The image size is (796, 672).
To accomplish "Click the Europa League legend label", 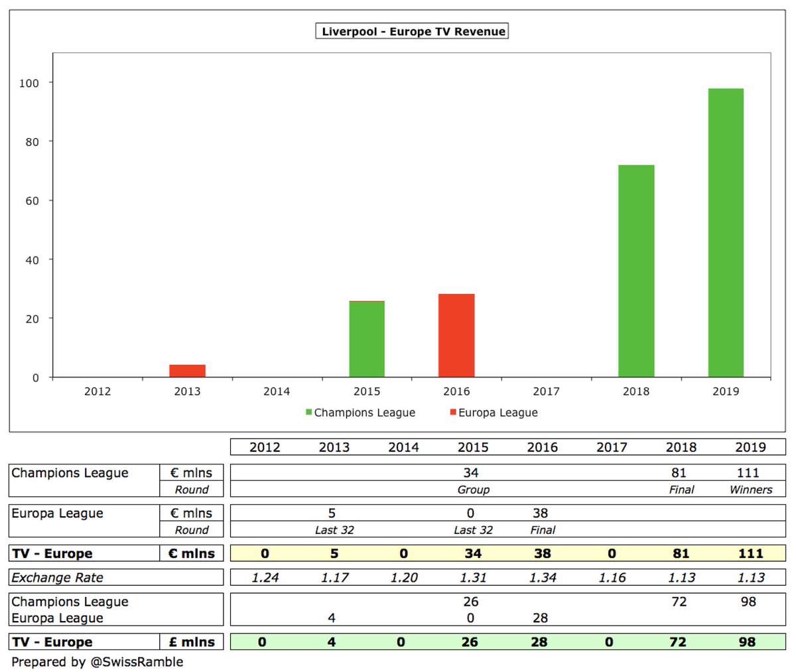I will tap(498, 413).
